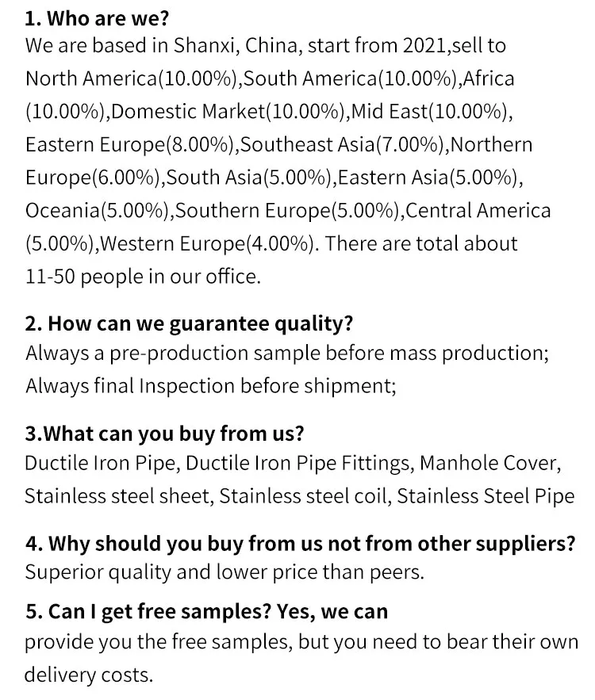The width and height of the screenshot is (595, 700).
Task: Click the "Oceania(5.00%)" text
Action: [x=97, y=211]
